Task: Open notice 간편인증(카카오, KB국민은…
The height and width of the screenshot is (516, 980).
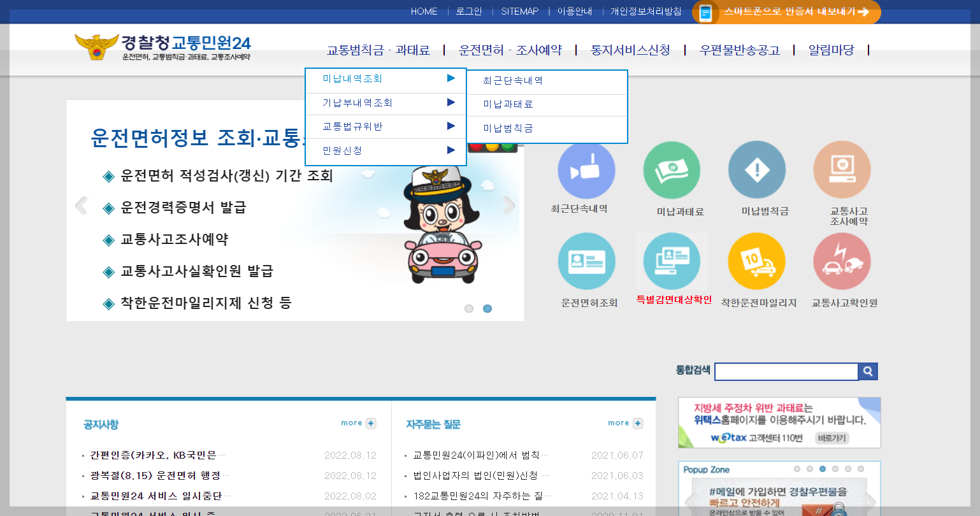Action: coord(157,455)
